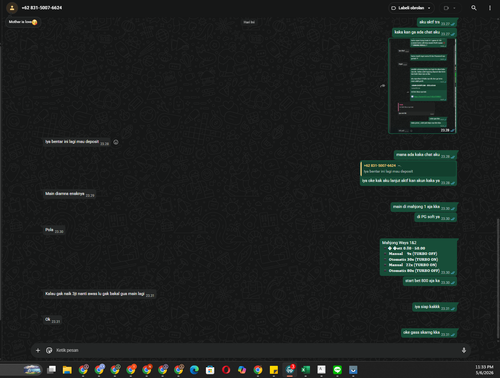The image size is (500, 378).
Task: Forward the screenshot image message
Action: [x=382, y=86]
